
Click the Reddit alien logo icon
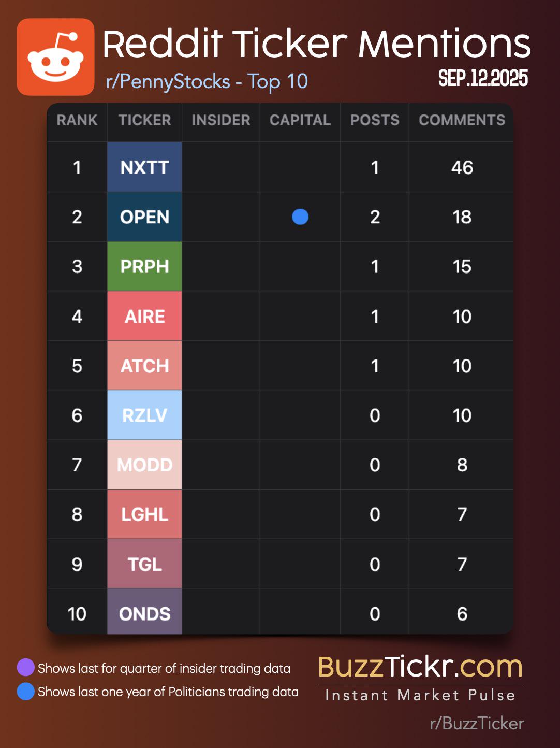click(x=56, y=57)
